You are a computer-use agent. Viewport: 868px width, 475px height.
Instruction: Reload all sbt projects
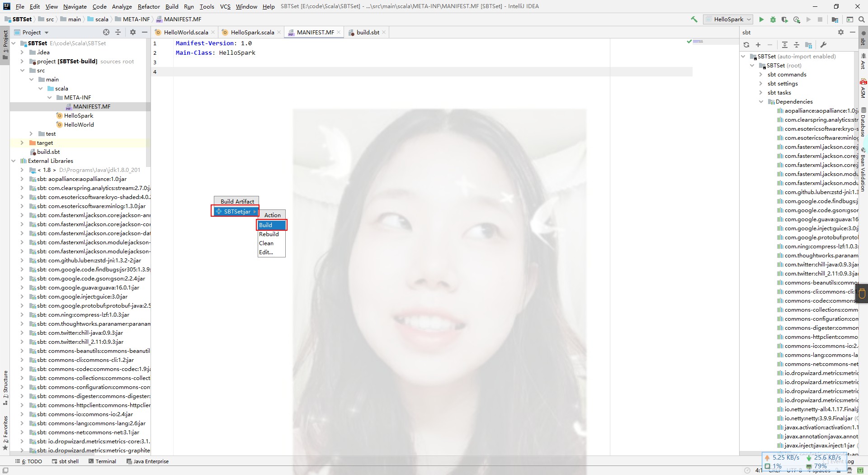click(x=746, y=45)
